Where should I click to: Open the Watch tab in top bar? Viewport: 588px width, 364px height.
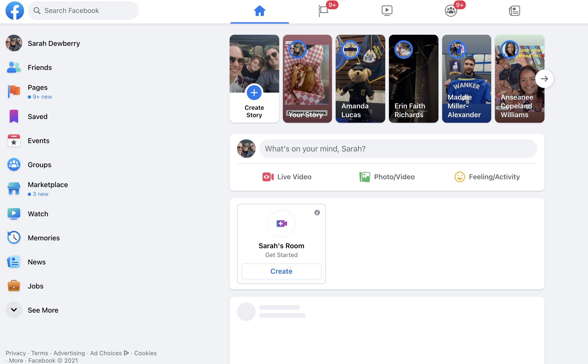click(x=387, y=11)
